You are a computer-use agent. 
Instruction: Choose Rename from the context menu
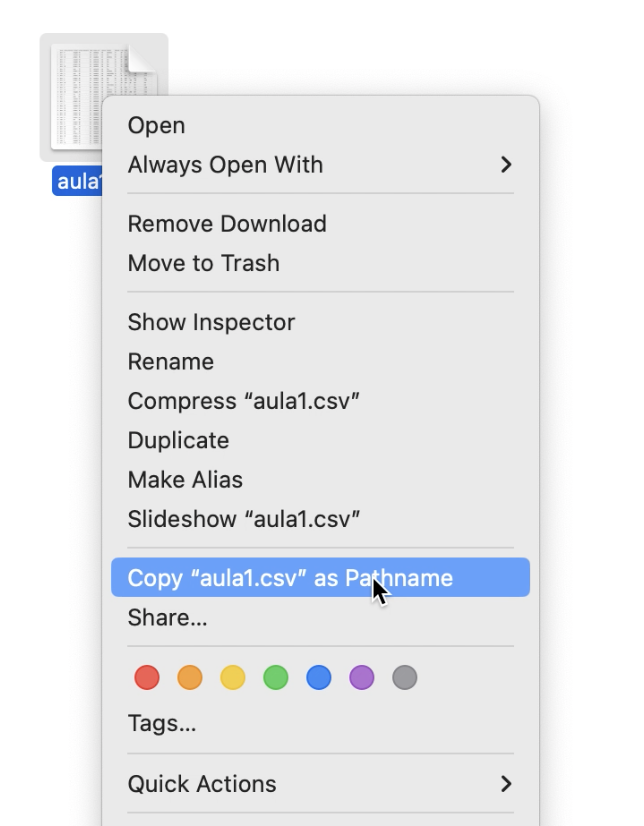tap(171, 362)
